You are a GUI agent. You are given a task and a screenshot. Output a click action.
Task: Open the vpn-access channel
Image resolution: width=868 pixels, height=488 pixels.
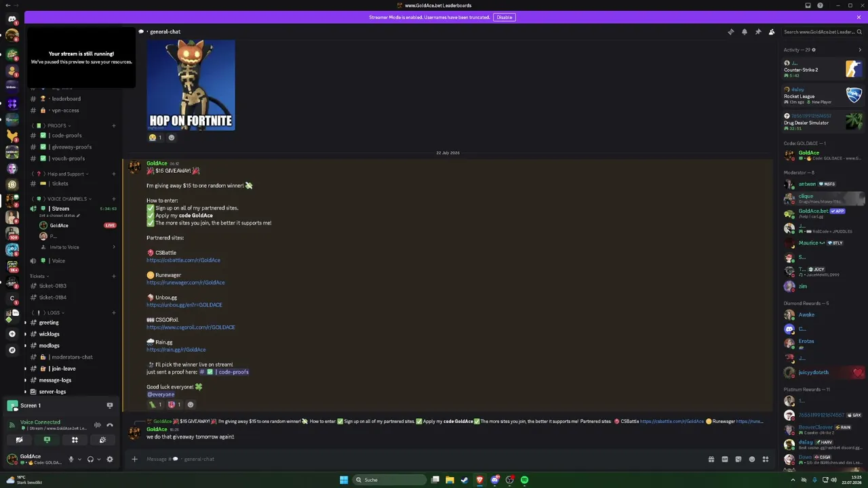73,110
